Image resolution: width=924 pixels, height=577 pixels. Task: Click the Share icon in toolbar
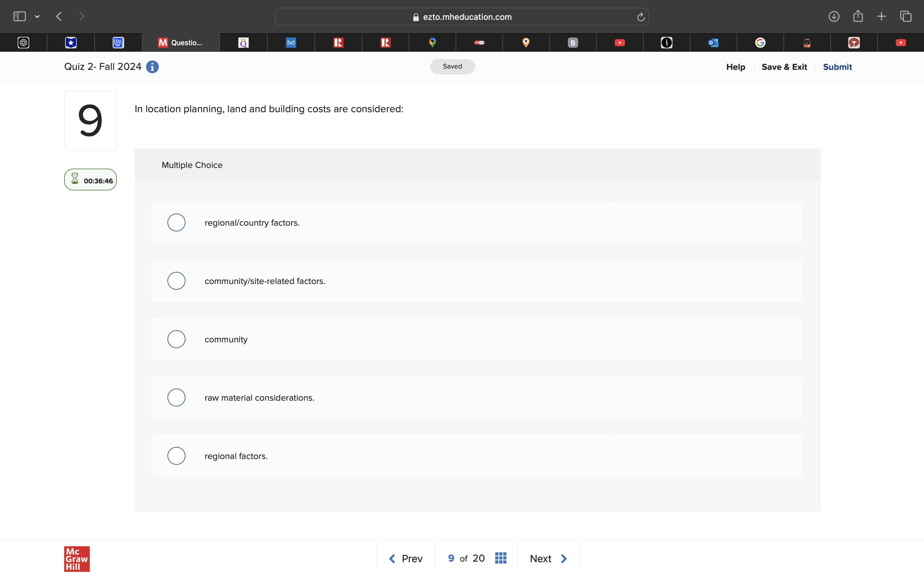[x=858, y=16]
